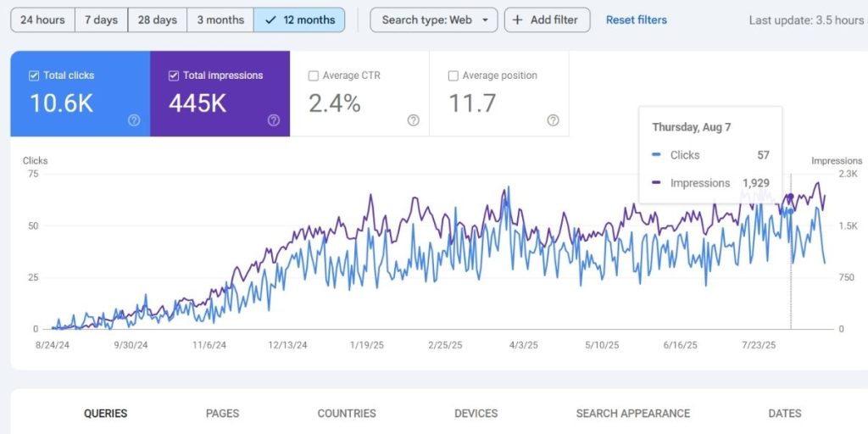Click help icon on Average position card
Image resolution: width=868 pixels, height=434 pixels.
coord(553,120)
